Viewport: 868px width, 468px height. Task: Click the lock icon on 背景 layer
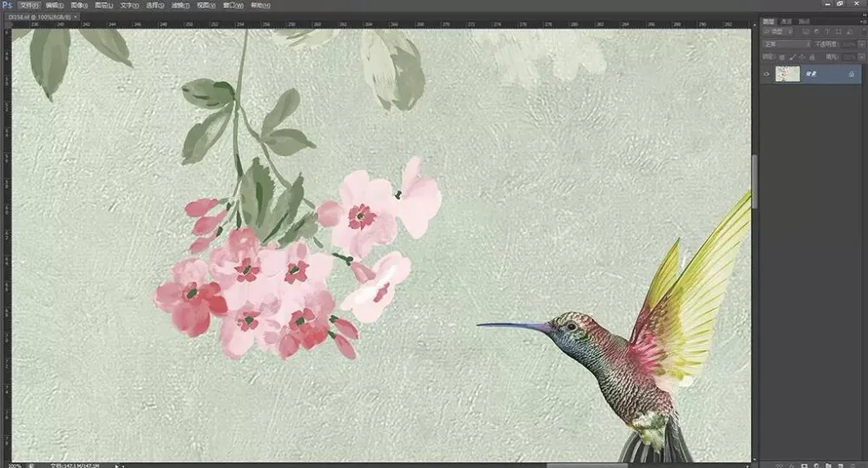(852, 74)
